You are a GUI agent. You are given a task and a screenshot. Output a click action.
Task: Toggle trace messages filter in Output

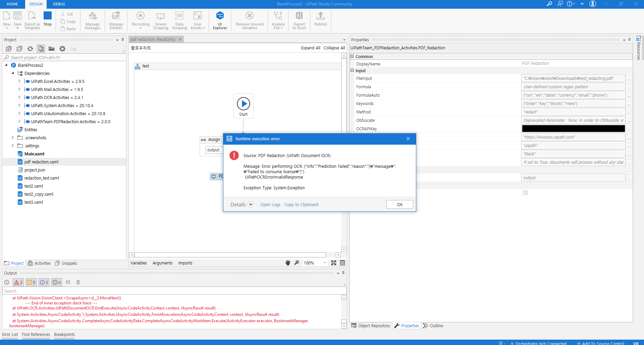coord(57,282)
